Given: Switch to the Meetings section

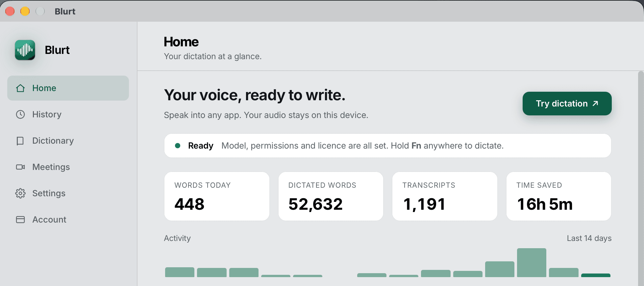Looking at the screenshot, I should tap(68, 167).
